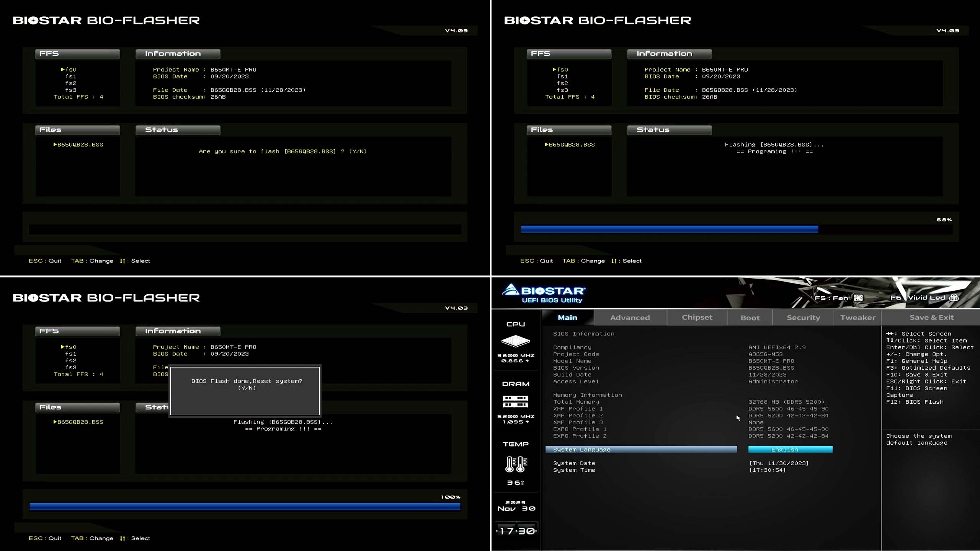This screenshot has height=551, width=980.
Task: Select the Chipset tab
Action: 697,318
